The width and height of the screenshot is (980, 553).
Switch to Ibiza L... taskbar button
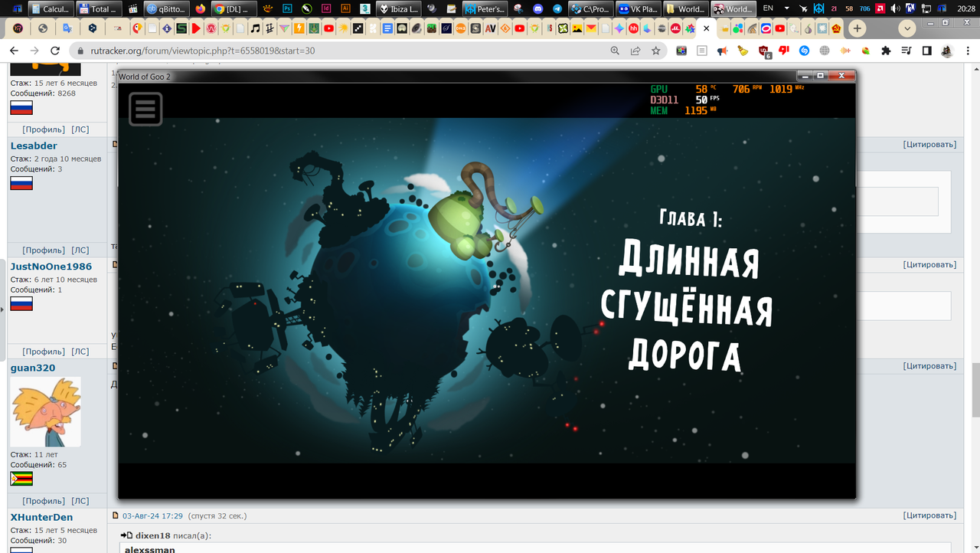(398, 9)
